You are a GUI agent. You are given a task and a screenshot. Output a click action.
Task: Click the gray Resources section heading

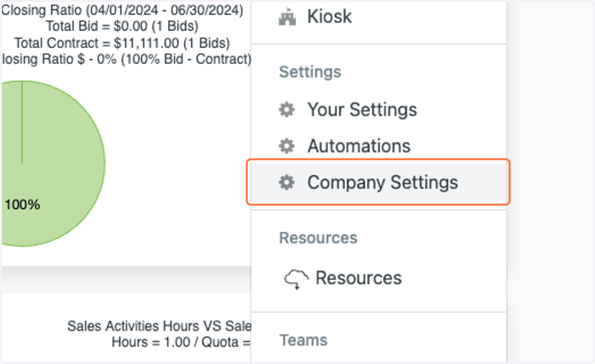point(318,238)
